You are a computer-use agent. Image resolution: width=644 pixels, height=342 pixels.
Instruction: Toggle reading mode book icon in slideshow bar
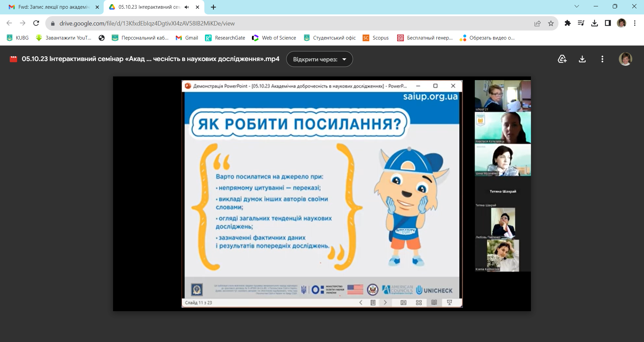tap(434, 302)
